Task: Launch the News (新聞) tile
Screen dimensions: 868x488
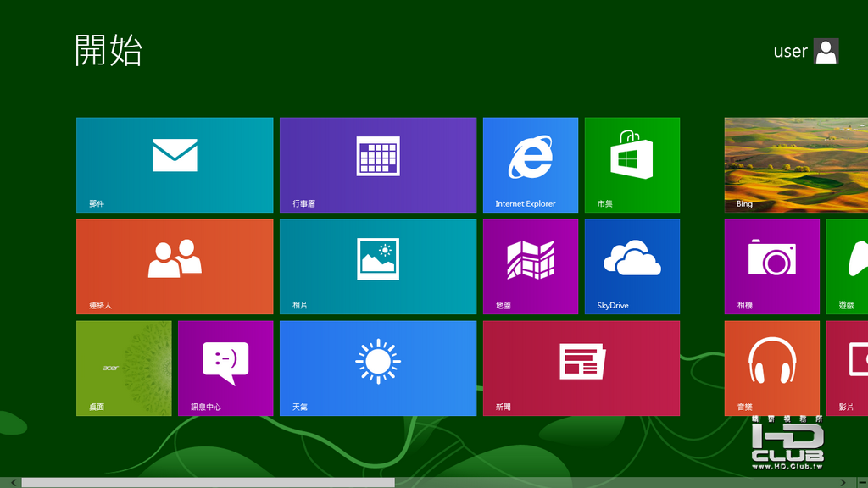Action: click(581, 369)
